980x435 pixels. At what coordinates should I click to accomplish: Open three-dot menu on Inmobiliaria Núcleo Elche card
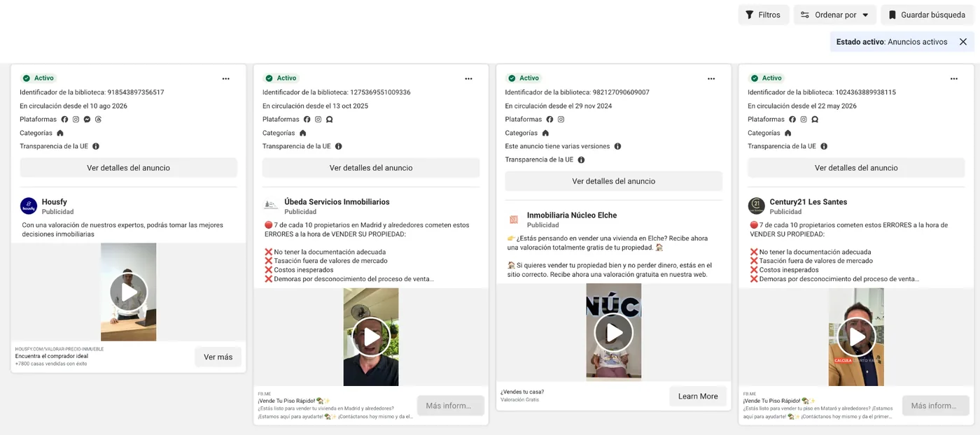[711, 78]
